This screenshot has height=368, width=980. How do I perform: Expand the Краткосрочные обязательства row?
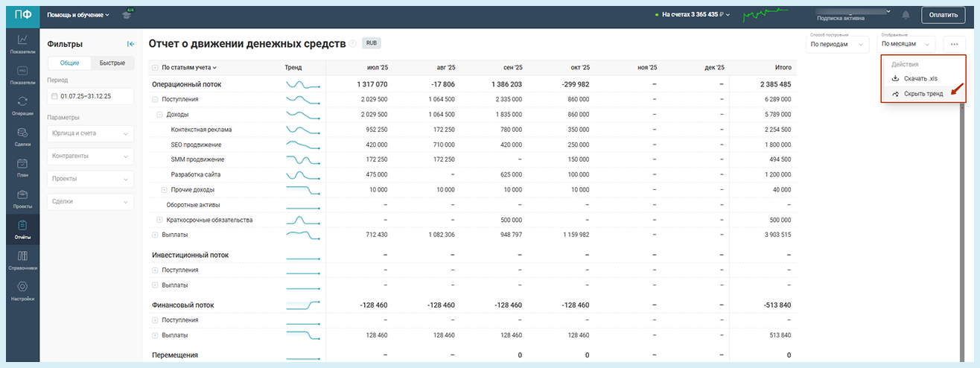tap(159, 220)
